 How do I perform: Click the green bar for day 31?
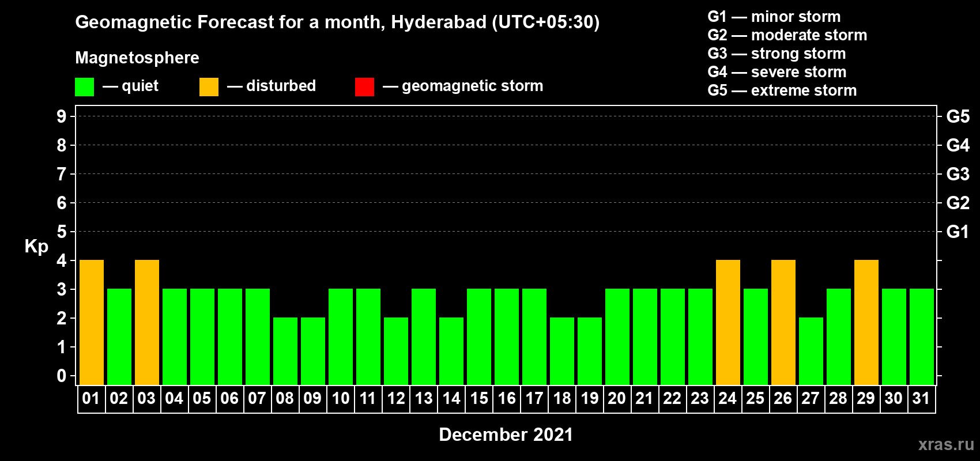[x=922, y=337]
